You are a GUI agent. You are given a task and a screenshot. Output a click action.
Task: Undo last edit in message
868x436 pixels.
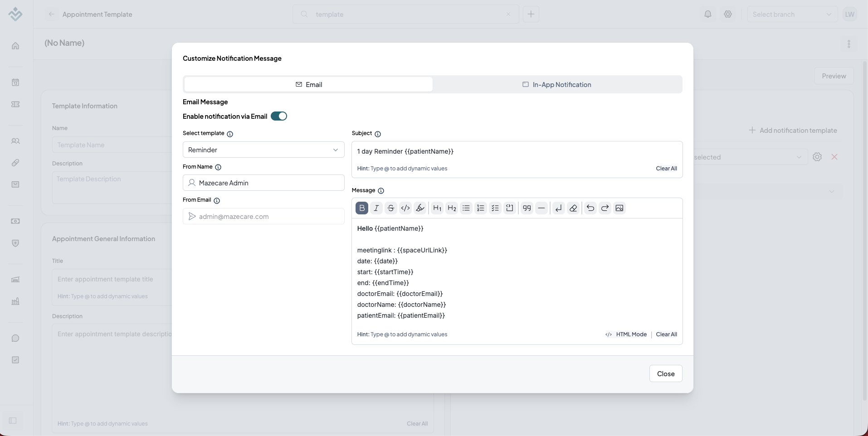[590, 208]
